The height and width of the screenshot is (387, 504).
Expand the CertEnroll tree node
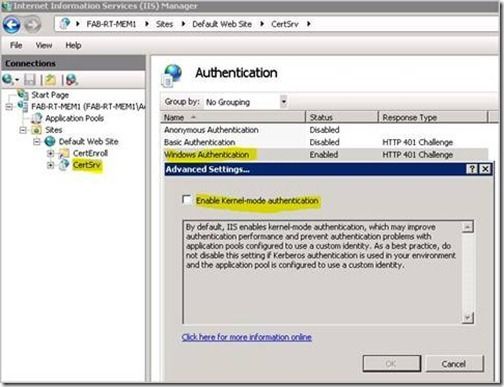(50, 153)
